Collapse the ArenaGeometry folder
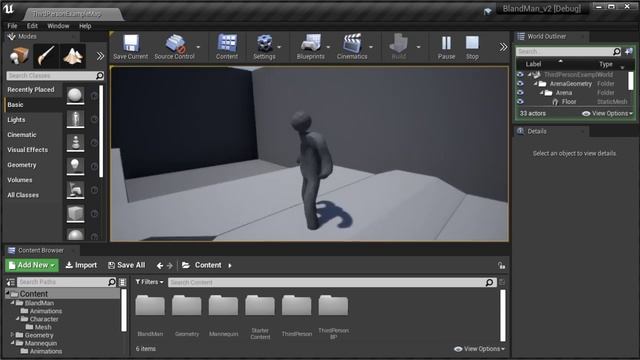This screenshot has height=360, width=640. [x=536, y=84]
